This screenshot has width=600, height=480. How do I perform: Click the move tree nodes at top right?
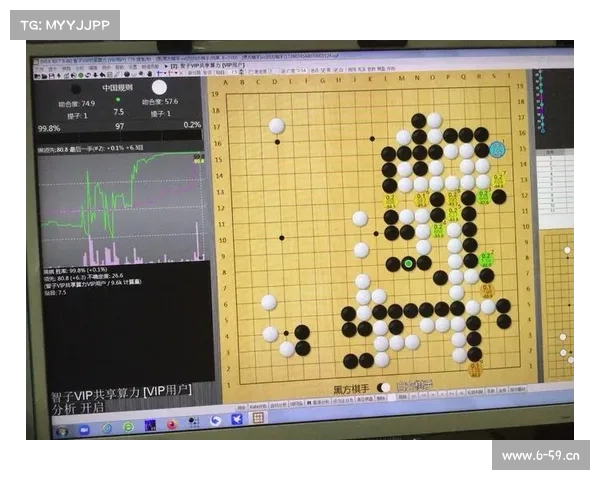click(x=540, y=101)
